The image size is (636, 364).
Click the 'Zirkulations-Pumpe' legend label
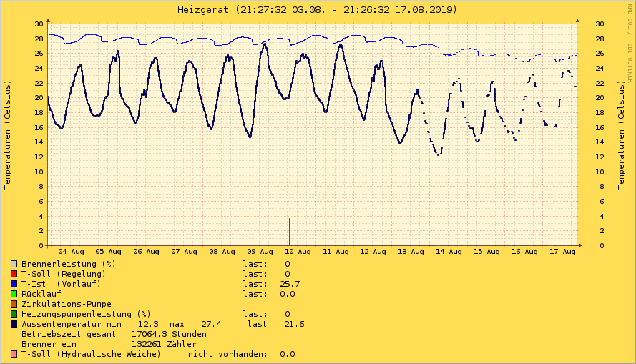(66, 304)
